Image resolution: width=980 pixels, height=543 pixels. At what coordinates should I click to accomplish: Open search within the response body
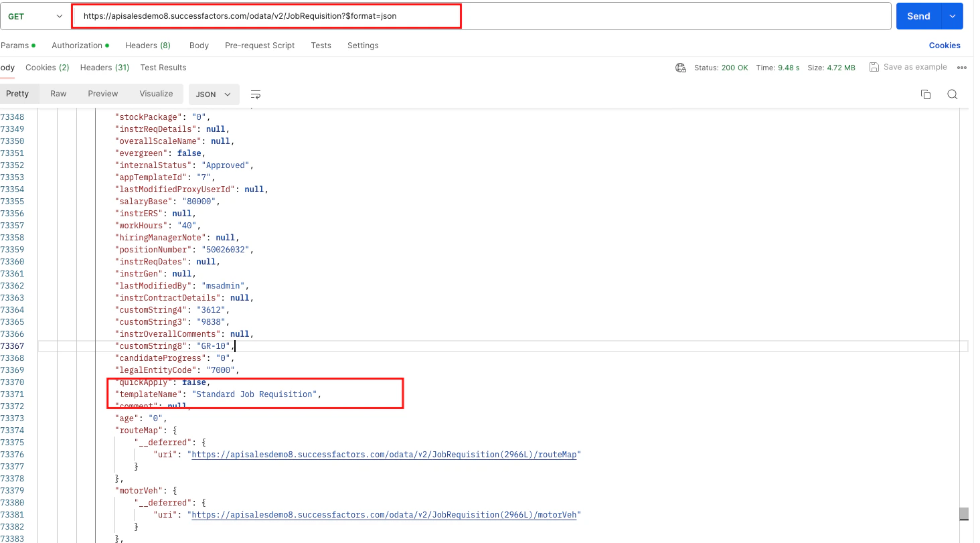tap(952, 94)
